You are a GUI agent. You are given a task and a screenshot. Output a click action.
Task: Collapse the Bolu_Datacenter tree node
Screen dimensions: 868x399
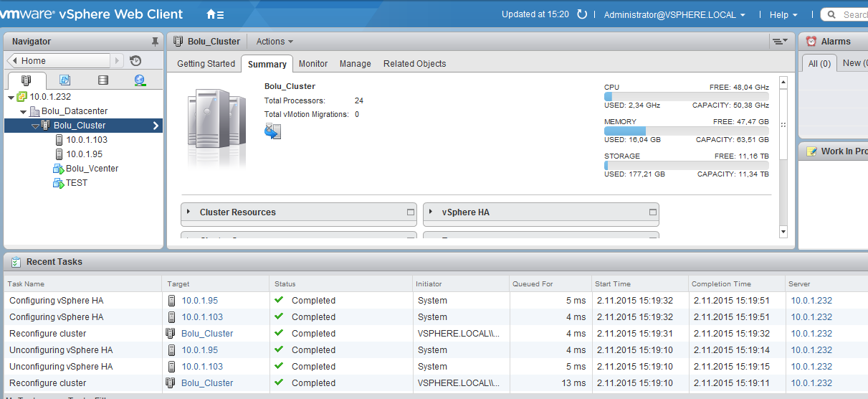pyautogui.click(x=23, y=111)
